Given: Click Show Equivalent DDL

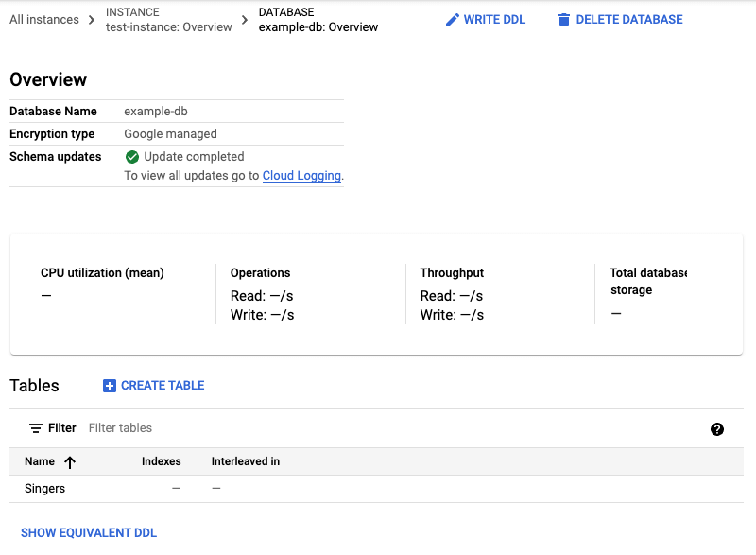Looking at the screenshot, I should [x=88, y=532].
